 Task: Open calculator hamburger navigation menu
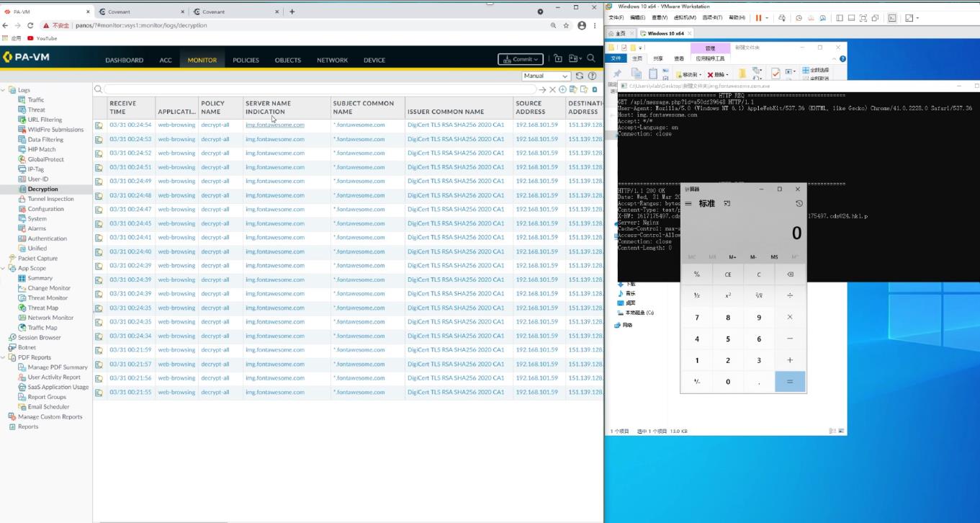tap(688, 204)
